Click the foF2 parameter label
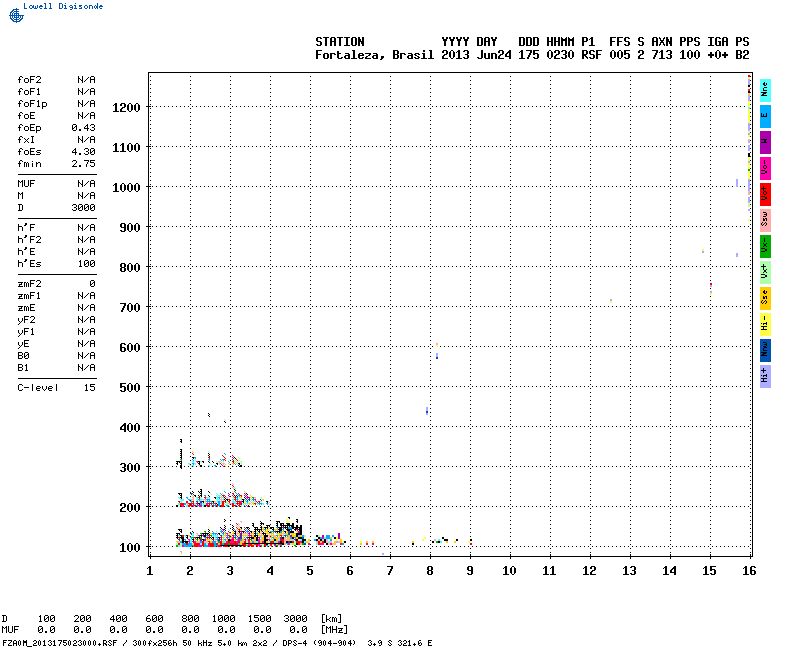Viewport: 800px width, 650px height. 29,80
